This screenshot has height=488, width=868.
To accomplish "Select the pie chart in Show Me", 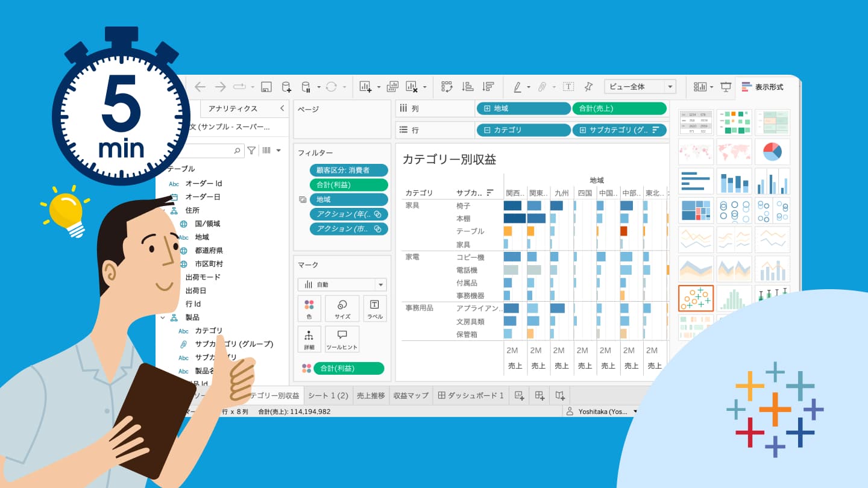I will (x=772, y=152).
